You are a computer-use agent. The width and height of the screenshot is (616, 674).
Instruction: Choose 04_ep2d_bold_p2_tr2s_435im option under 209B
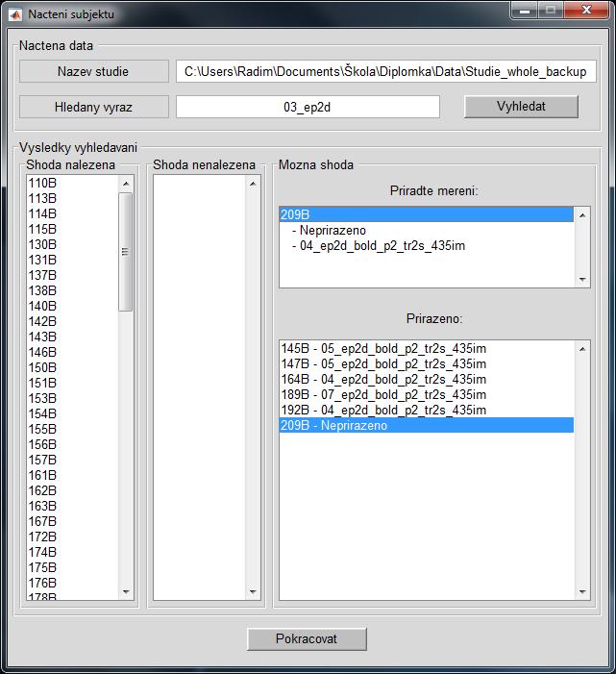click(x=426, y=245)
